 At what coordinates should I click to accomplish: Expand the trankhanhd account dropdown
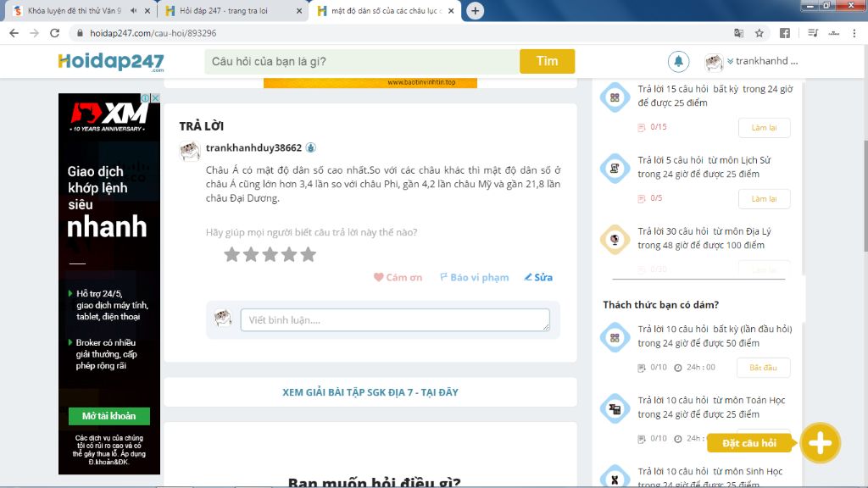(762, 61)
